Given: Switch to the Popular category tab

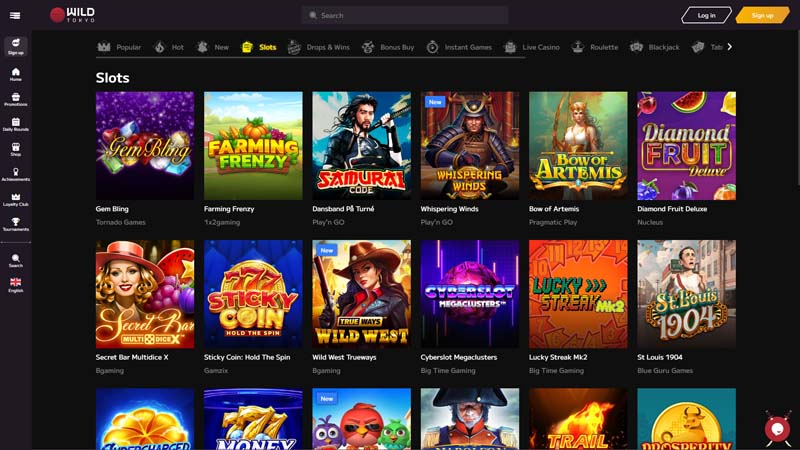Looking at the screenshot, I should click(x=119, y=47).
